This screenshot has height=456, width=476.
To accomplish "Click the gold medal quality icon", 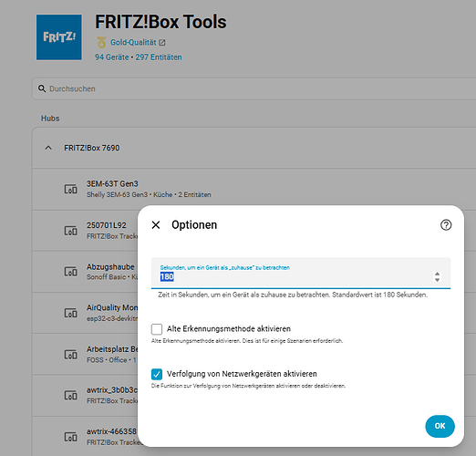I will 101,42.
